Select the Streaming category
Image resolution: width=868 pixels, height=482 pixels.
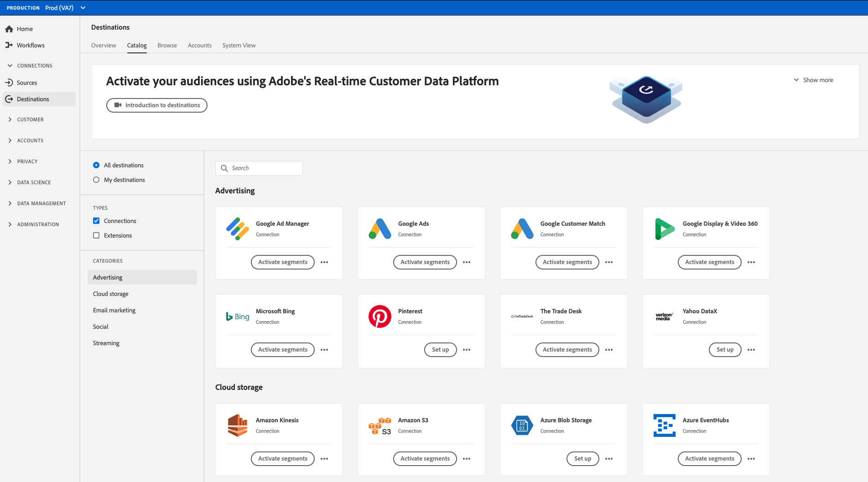coord(142,343)
